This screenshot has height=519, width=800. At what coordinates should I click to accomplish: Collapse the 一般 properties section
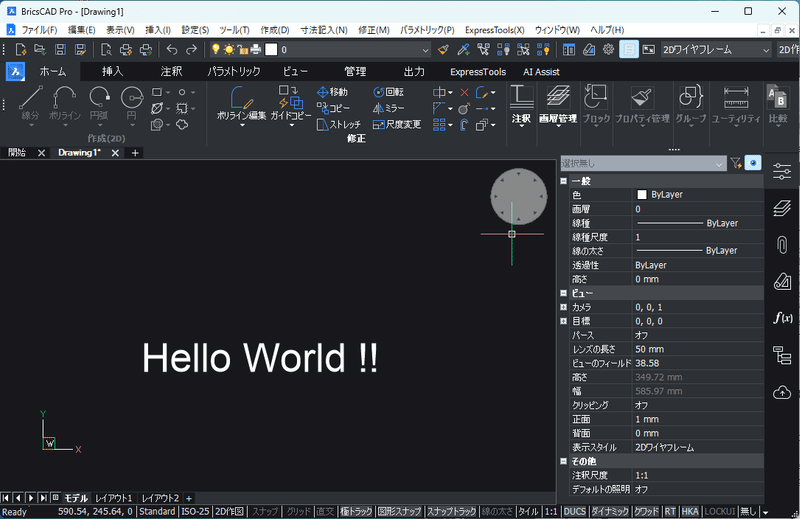pyautogui.click(x=563, y=181)
